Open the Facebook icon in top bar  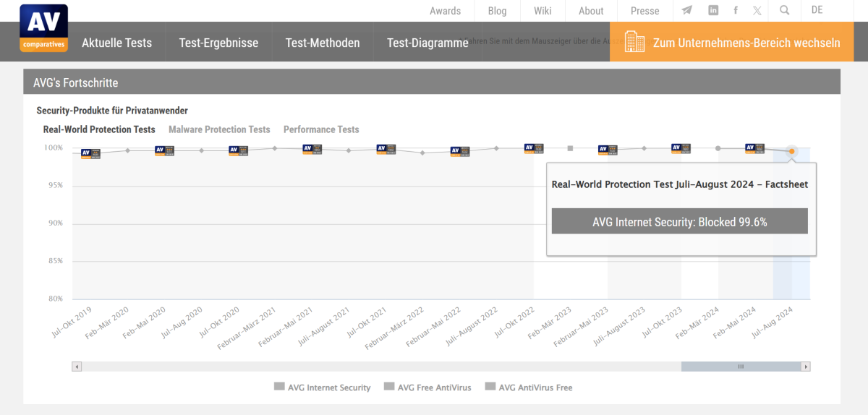(736, 10)
